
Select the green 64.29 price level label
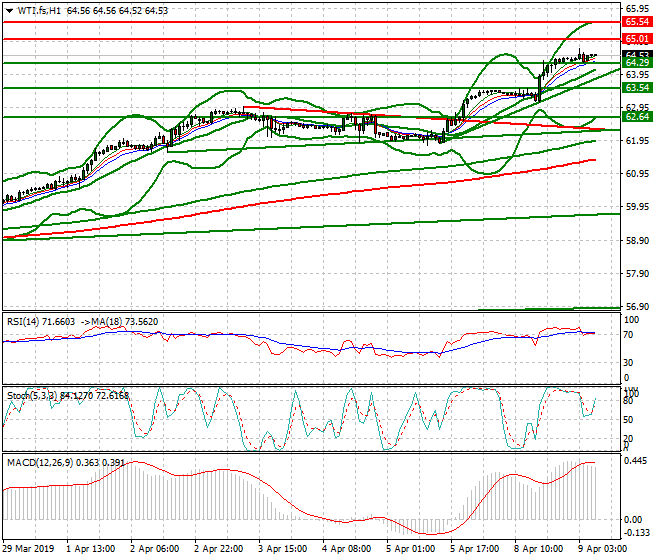[x=637, y=63]
